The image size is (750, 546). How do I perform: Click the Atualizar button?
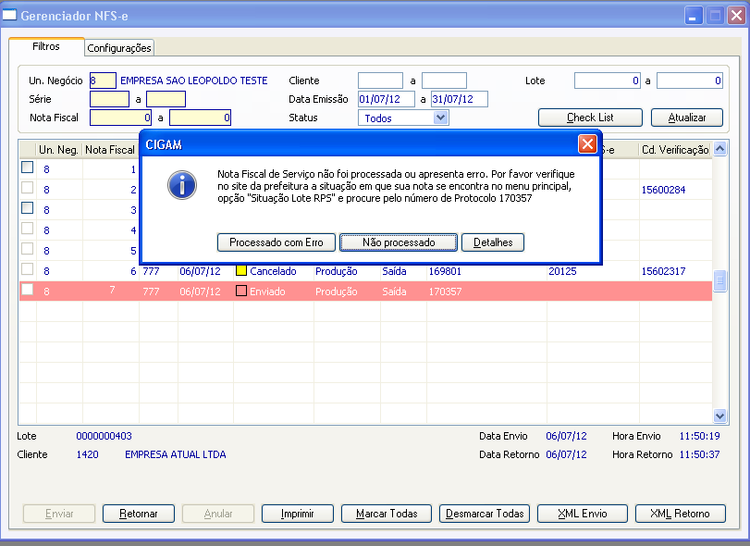click(x=687, y=118)
